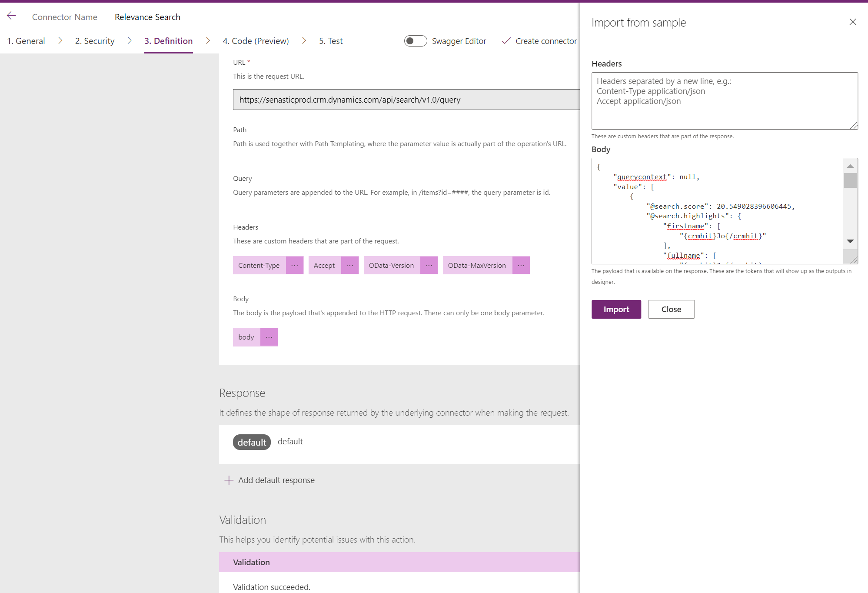Click the back arrow icon

click(12, 16)
